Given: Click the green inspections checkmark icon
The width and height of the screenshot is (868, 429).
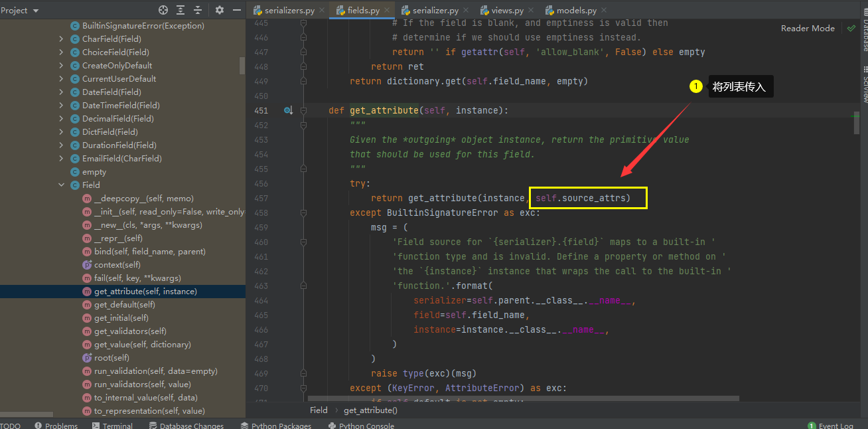Looking at the screenshot, I should [851, 29].
